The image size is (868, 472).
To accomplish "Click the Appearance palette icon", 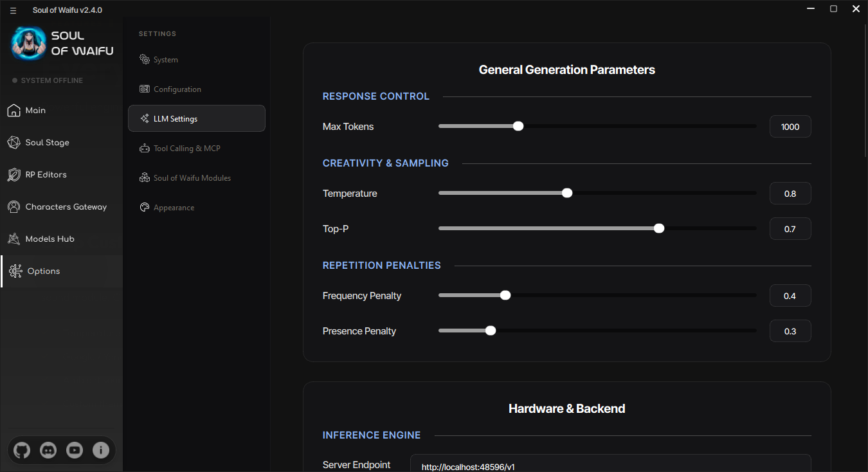I will coord(145,208).
